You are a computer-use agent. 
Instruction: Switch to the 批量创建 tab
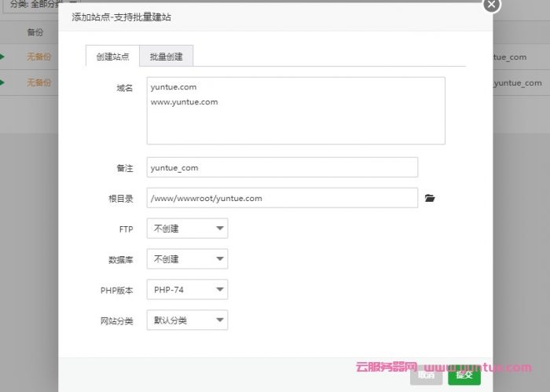(166, 56)
